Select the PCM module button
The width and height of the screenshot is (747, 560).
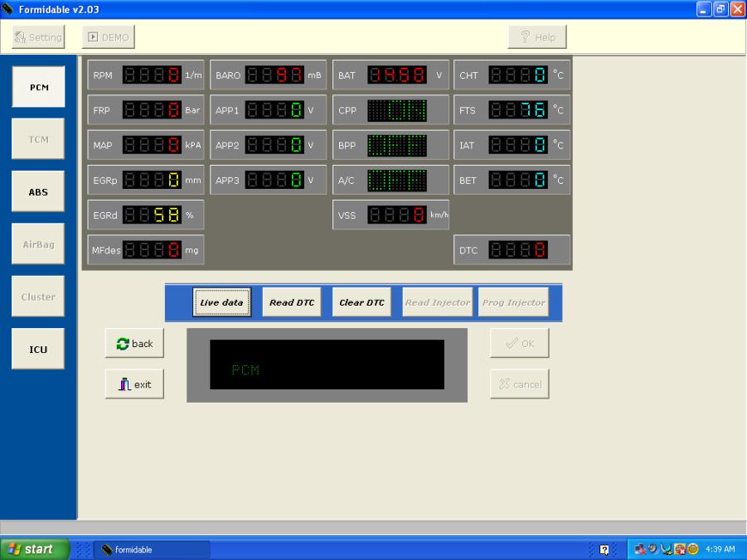click(38, 87)
